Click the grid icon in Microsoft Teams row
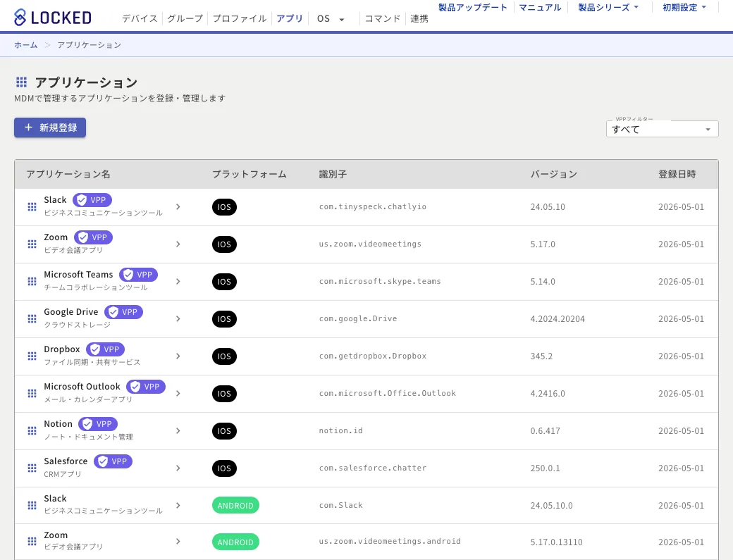This screenshot has width=733, height=560. (x=32, y=281)
